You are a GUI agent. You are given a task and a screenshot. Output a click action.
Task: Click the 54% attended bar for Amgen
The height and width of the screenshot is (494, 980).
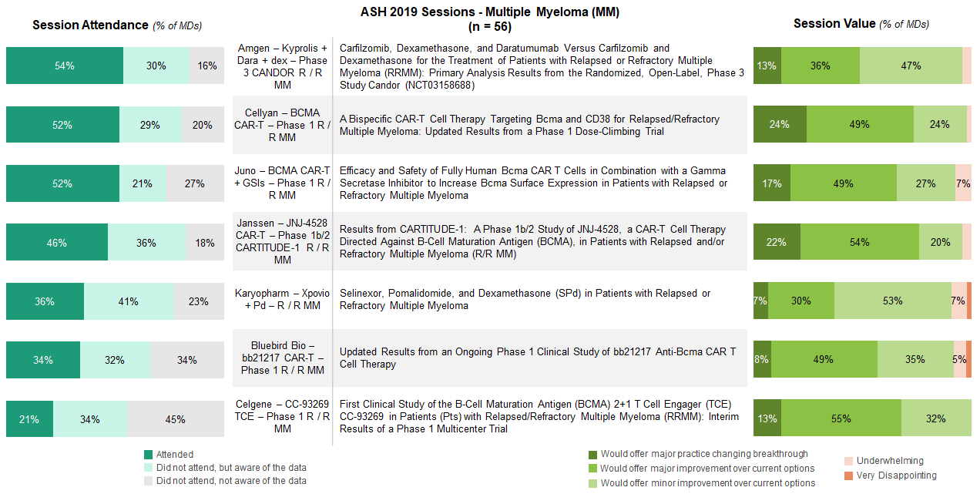[x=65, y=66]
